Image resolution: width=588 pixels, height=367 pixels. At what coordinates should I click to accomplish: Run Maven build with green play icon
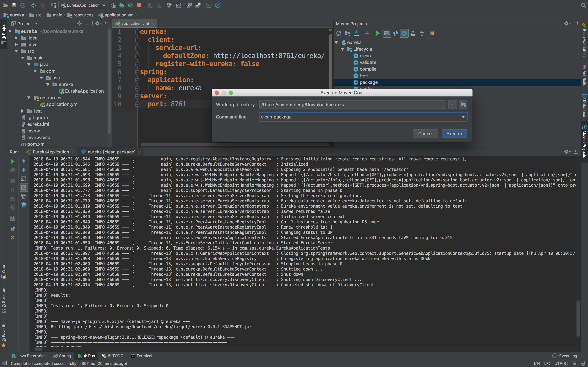[378, 33]
